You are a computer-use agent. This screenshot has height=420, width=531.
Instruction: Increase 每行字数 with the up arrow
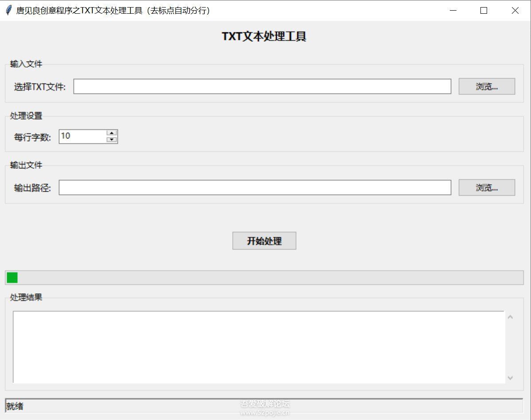[112, 133]
